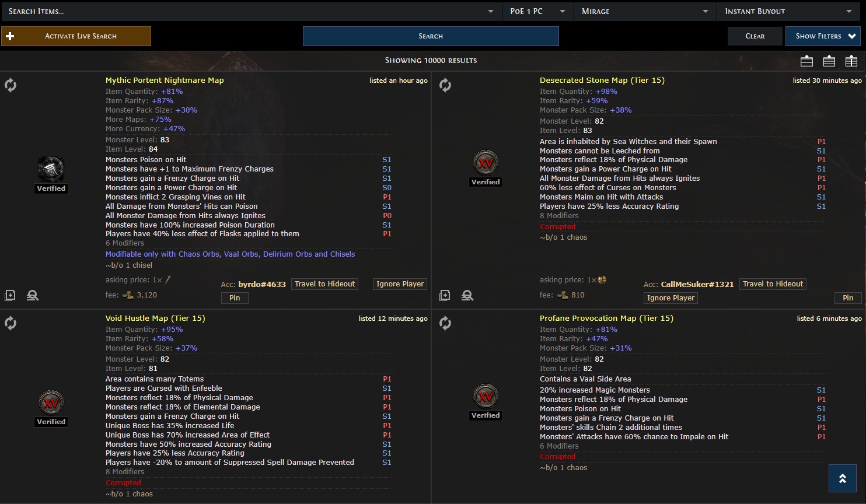Click 'Verified' badge under Void Hustle Map

click(51, 422)
